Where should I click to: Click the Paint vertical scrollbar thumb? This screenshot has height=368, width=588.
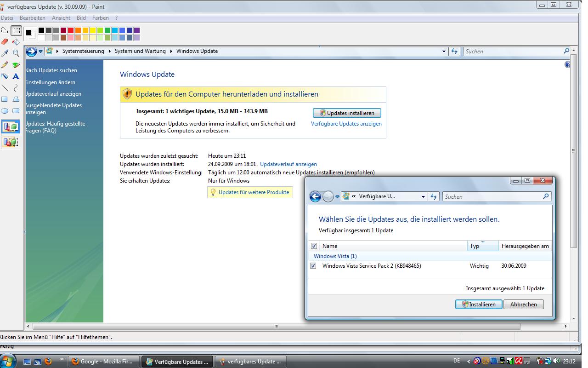coord(573,151)
